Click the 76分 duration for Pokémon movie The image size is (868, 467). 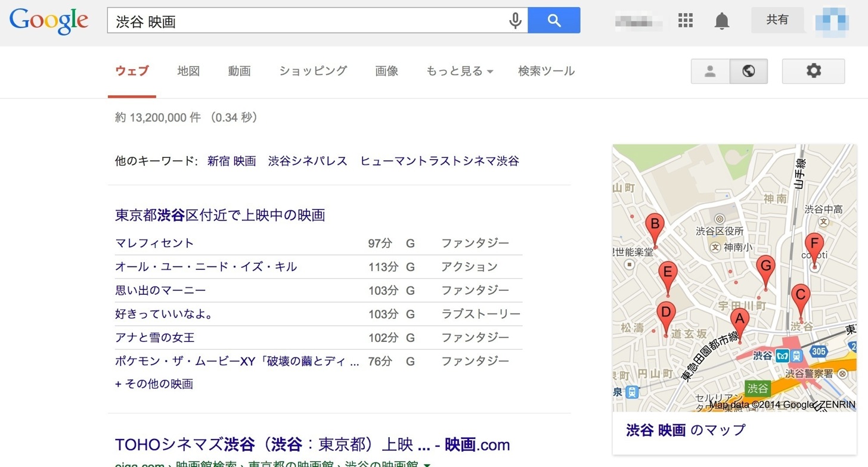[x=380, y=361]
